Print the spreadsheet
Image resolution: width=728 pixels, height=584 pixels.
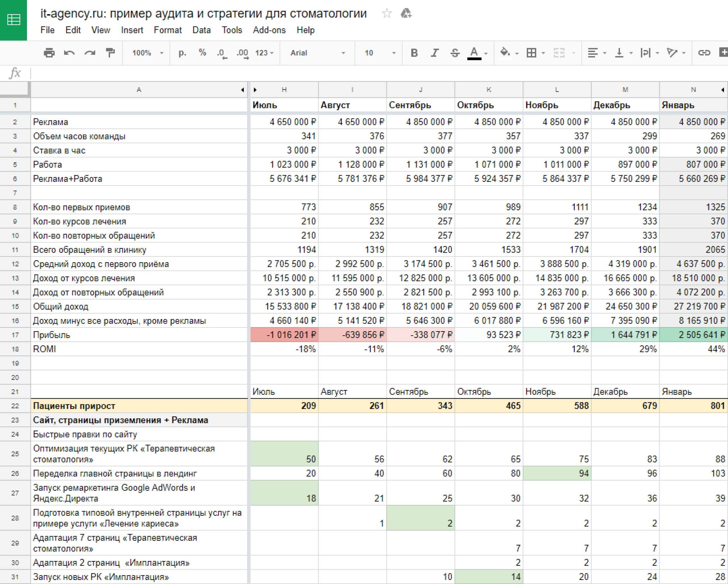(x=49, y=53)
